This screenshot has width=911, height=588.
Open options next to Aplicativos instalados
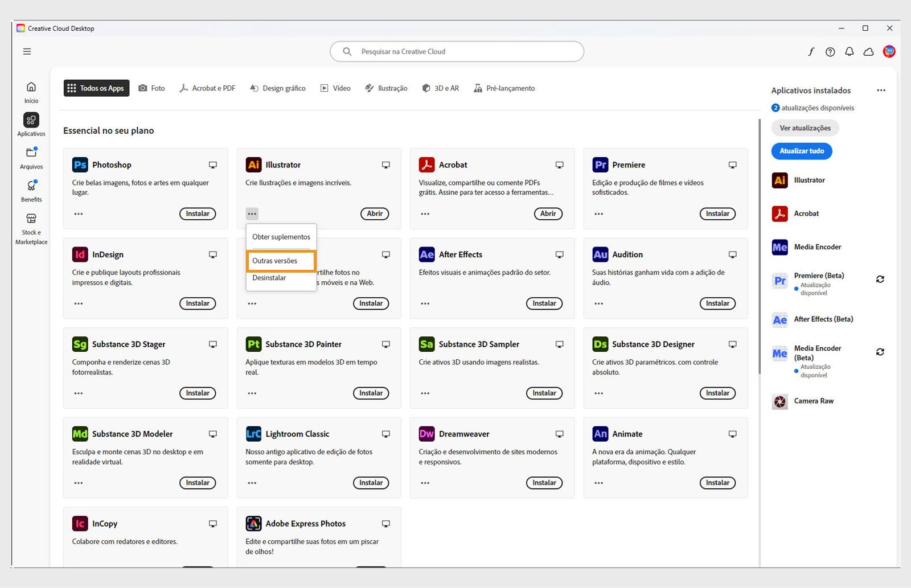click(x=881, y=90)
